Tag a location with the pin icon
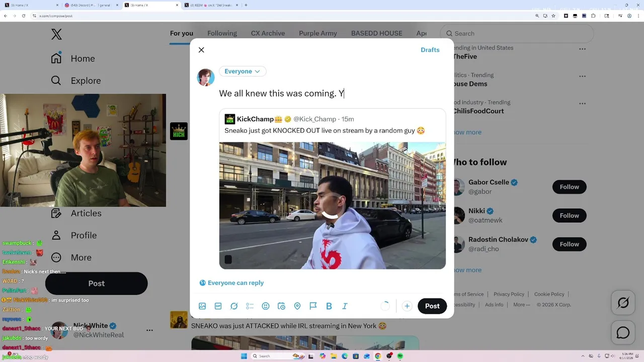This screenshot has height=362, width=644. click(297, 306)
